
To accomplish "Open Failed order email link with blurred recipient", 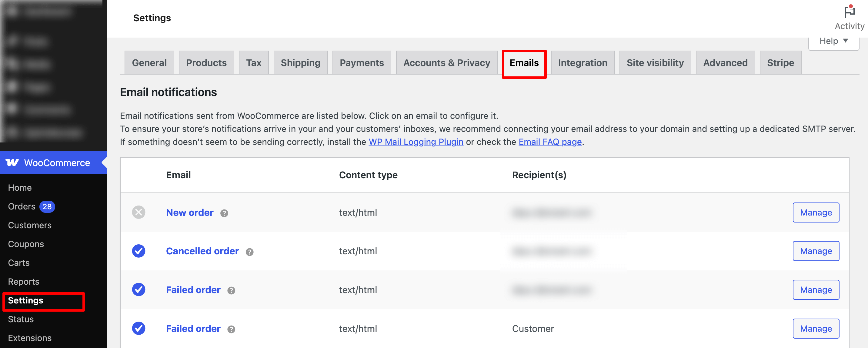I will (193, 290).
